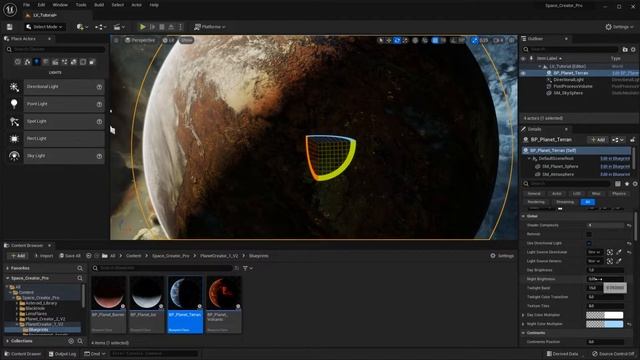640x360 pixels.
Task: Open the Content Browser filter dropdown
Action: 248,268
